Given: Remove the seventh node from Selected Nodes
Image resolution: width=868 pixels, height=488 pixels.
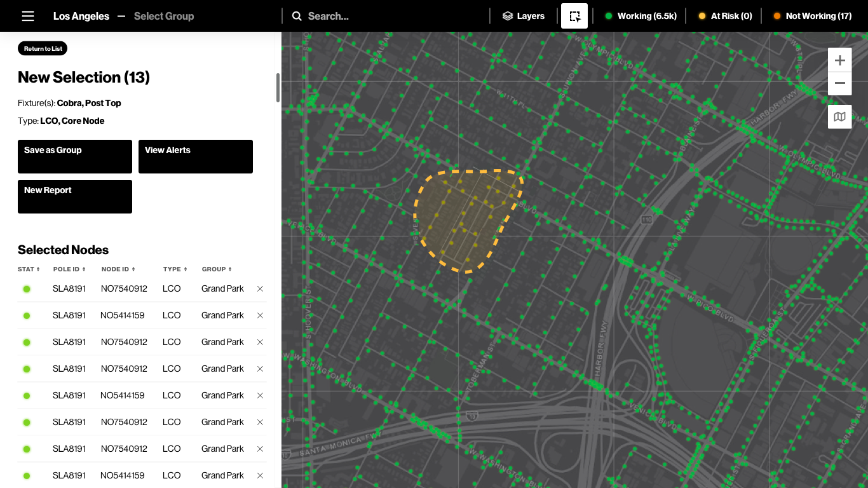Looking at the screenshot, I should pyautogui.click(x=260, y=449).
